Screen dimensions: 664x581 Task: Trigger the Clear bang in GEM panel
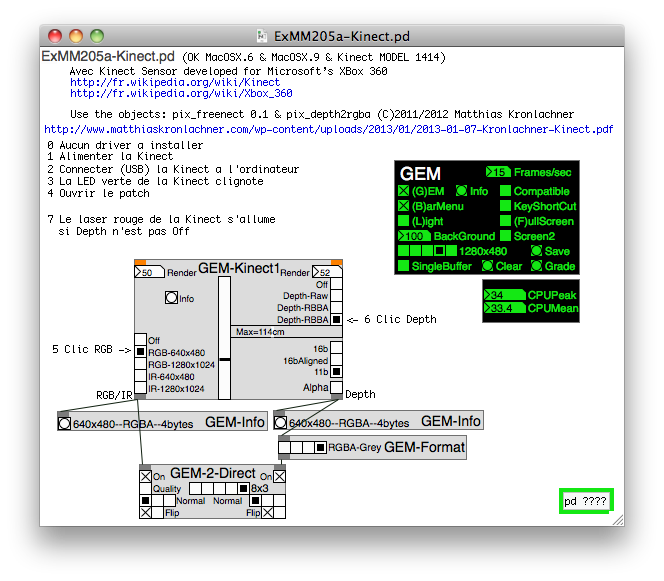(x=487, y=266)
